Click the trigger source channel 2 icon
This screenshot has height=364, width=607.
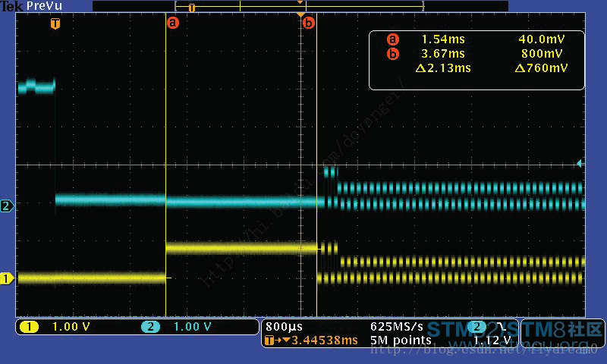(x=477, y=327)
